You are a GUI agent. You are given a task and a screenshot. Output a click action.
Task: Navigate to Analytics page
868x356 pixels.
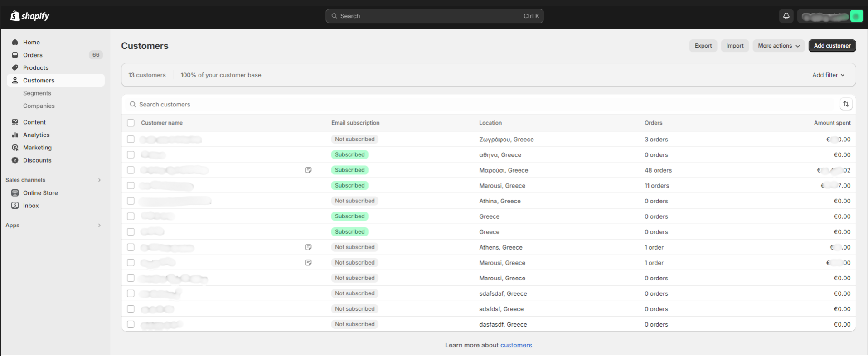[x=36, y=135]
